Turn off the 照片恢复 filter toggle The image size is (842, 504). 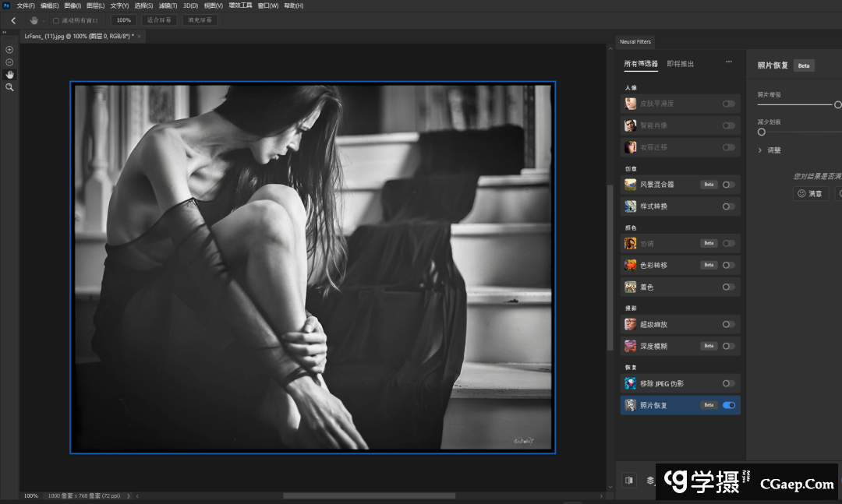coord(729,405)
